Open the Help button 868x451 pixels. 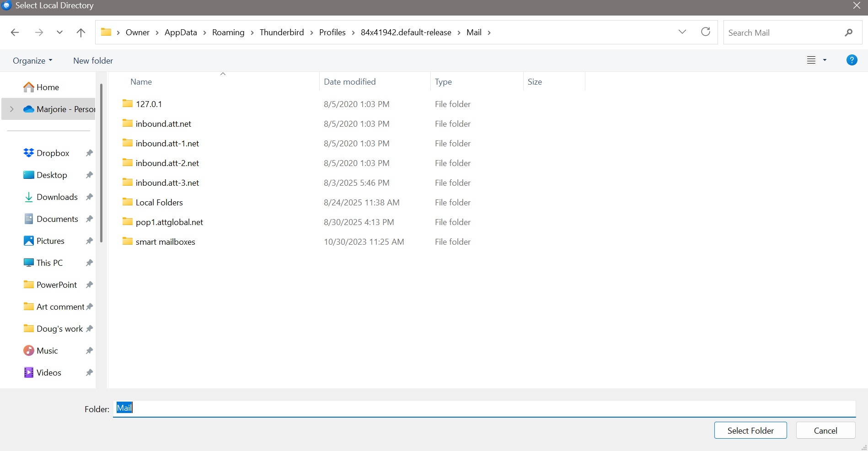(x=852, y=60)
